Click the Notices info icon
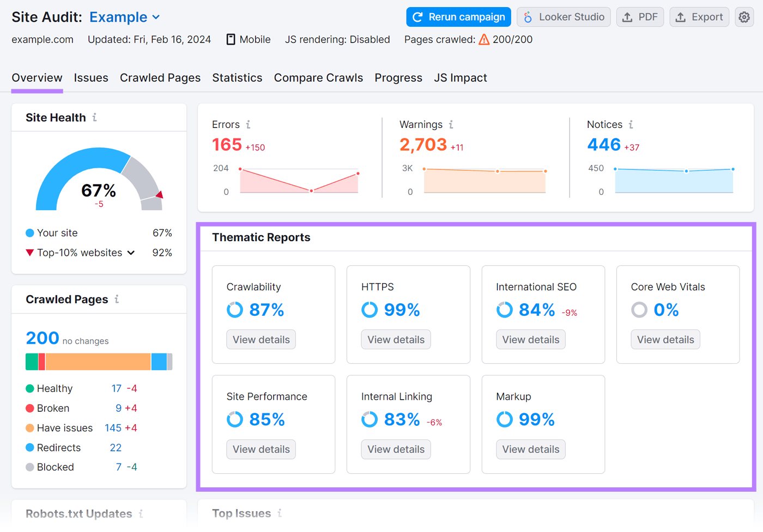Screen dimensions: 763x532 (631, 125)
